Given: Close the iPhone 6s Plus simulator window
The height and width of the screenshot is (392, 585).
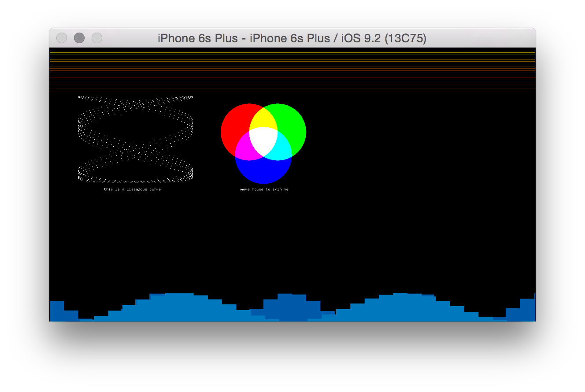Looking at the screenshot, I should click(x=62, y=38).
